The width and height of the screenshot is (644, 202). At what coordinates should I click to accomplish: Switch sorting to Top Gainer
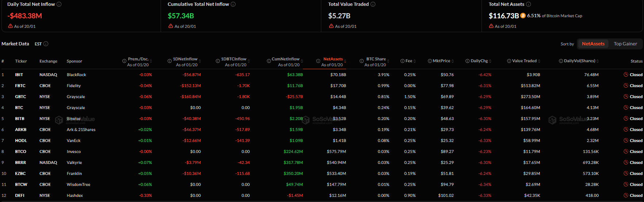tap(625, 44)
